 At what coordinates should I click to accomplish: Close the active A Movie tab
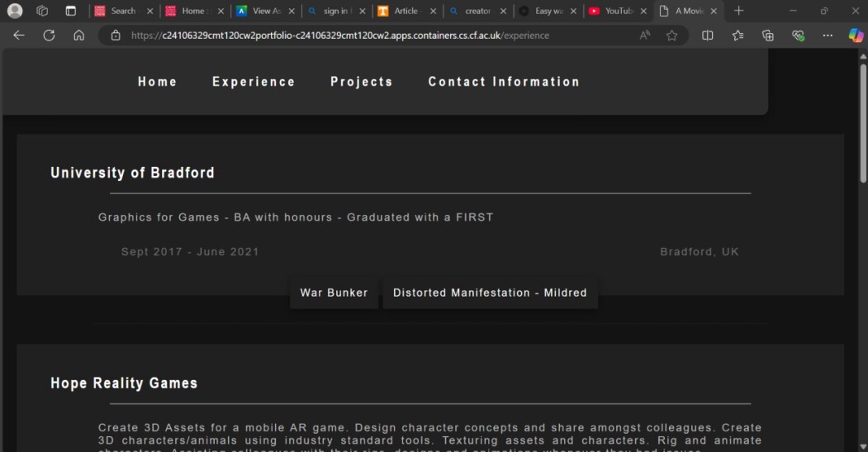tap(714, 11)
